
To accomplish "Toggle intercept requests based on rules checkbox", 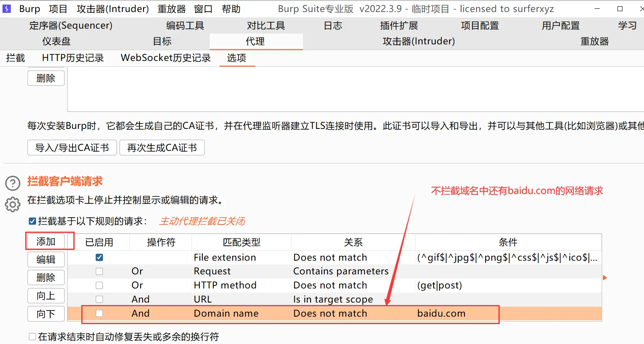I will [x=32, y=221].
